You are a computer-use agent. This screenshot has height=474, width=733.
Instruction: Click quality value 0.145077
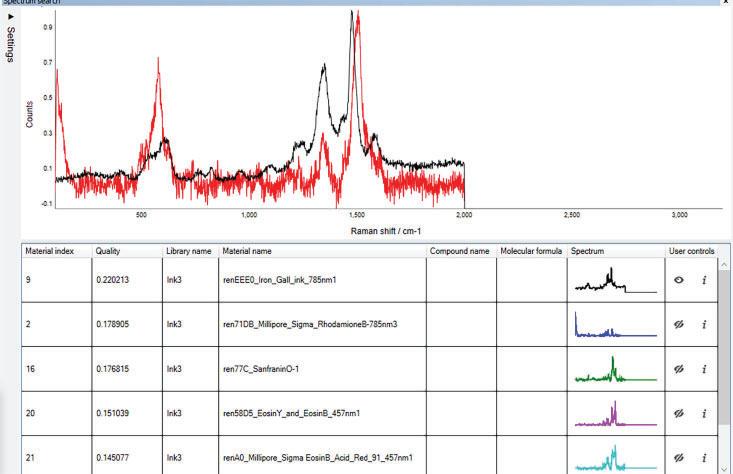(x=113, y=458)
